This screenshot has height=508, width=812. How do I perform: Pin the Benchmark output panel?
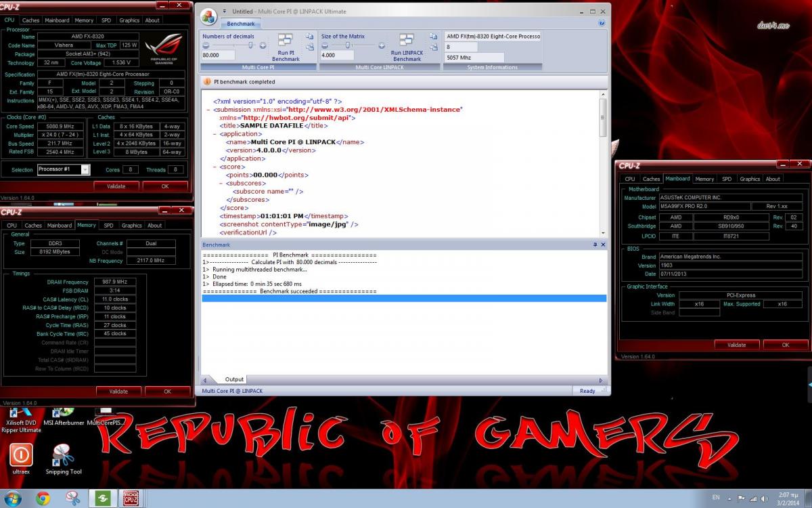point(595,245)
